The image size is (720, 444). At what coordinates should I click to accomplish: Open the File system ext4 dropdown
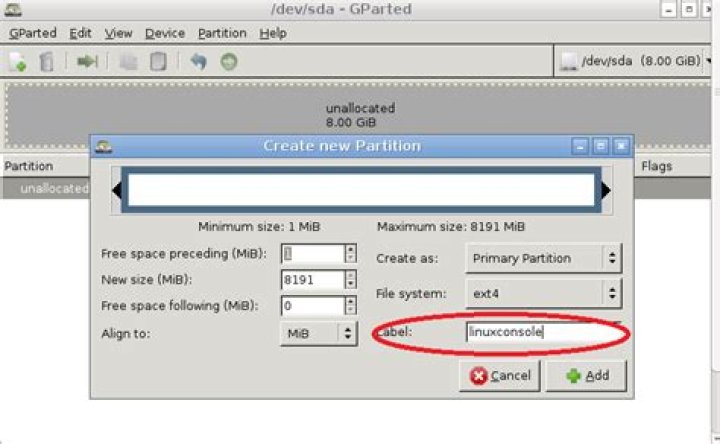544,293
